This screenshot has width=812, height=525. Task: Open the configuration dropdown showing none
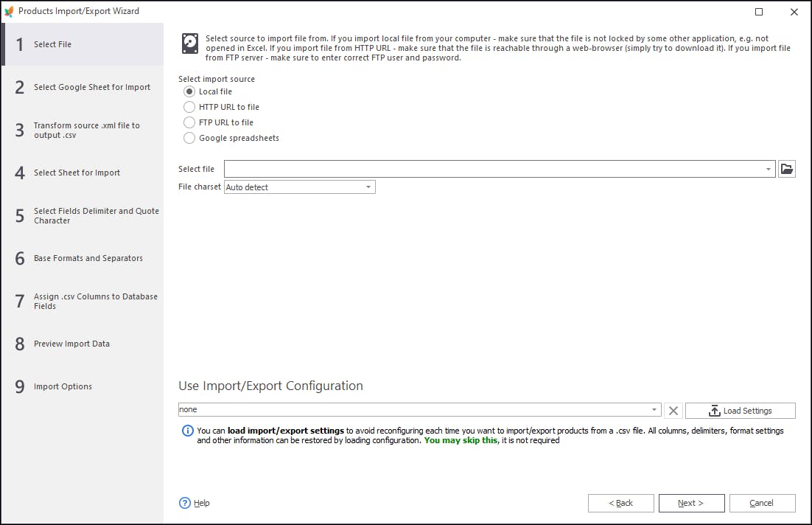pyautogui.click(x=420, y=409)
